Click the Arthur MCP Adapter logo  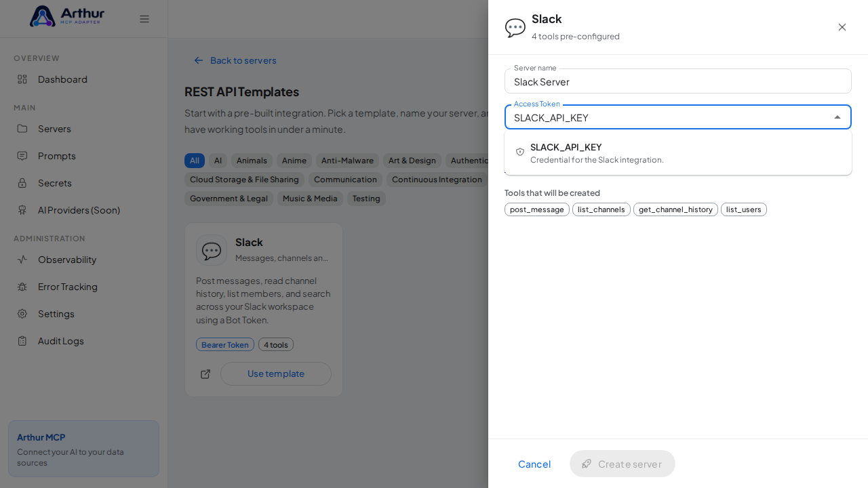tap(66, 16)
